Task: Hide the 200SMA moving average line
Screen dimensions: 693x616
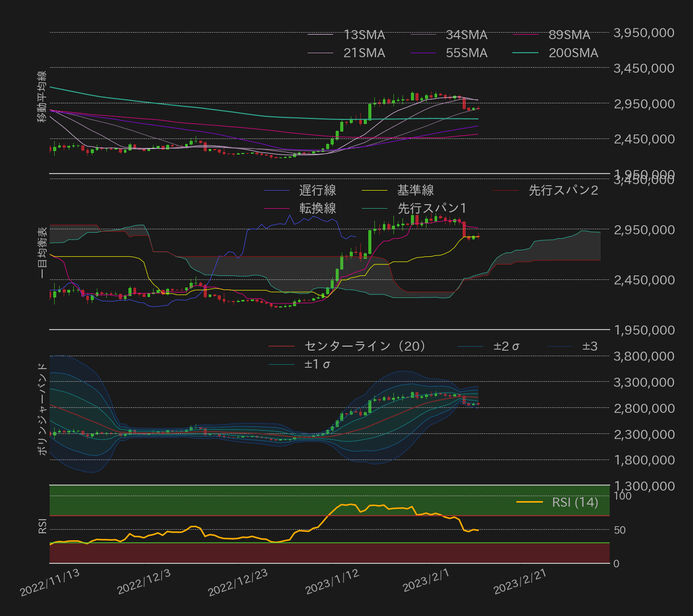Action: pyautogui.click(x=525, y=53)
